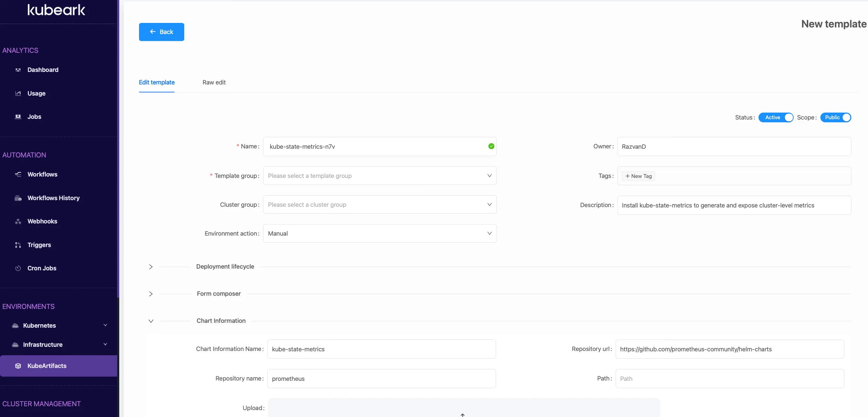Click the Kubernetes cloud icon

pos(15,326)
